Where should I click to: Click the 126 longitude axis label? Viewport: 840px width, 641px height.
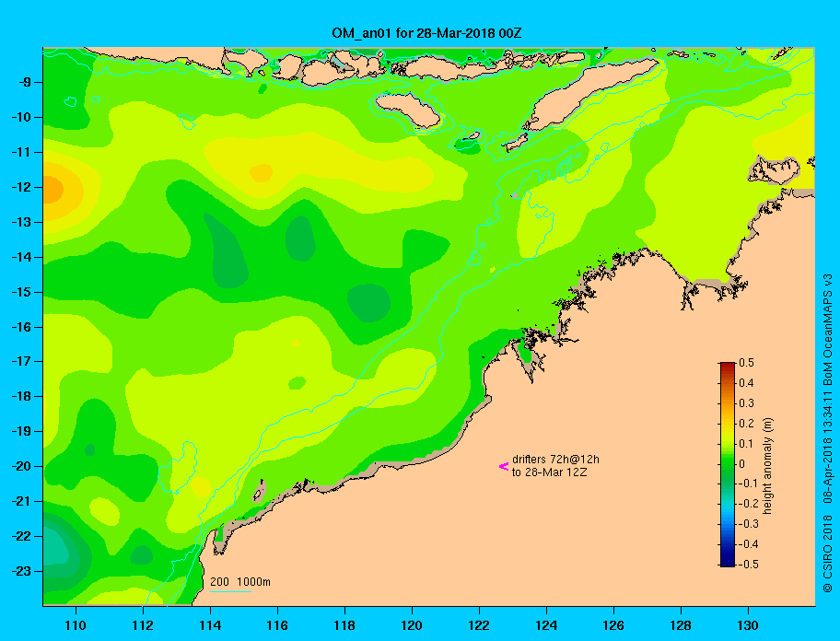pyautogui.click(x=613, y=625)
